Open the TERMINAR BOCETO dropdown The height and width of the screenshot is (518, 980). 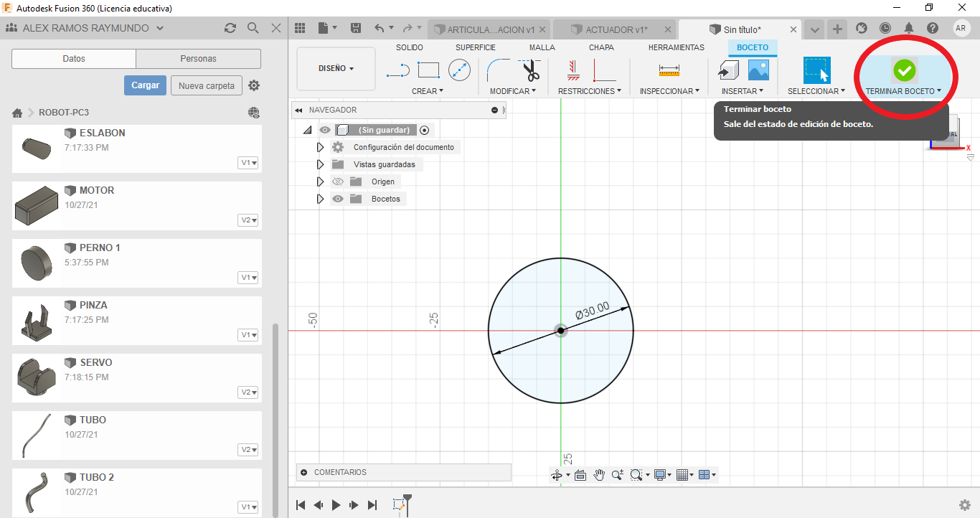[903, 91]
